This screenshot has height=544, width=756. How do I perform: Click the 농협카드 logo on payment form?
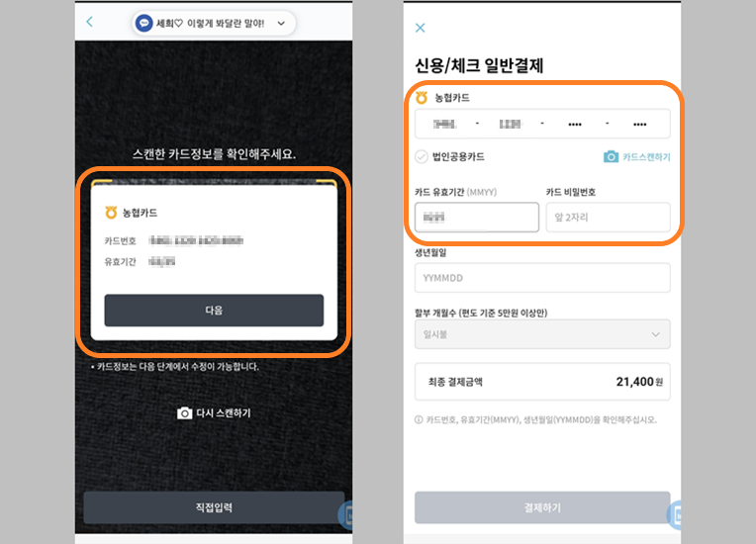click(422, 98)
